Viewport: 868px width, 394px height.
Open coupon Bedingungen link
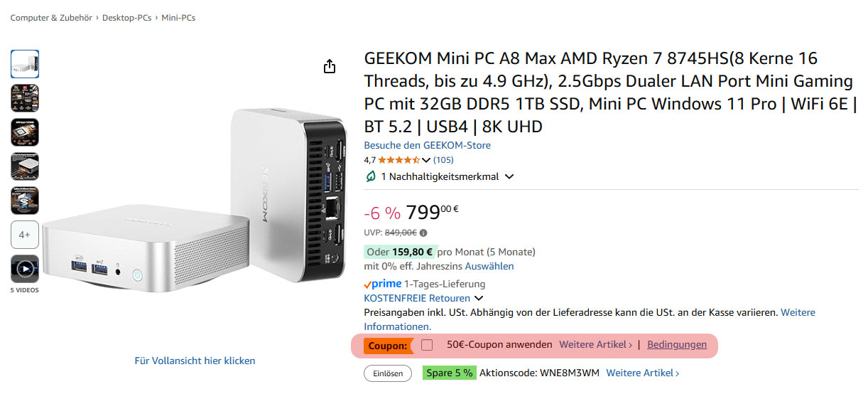click(x=677, y=345)
